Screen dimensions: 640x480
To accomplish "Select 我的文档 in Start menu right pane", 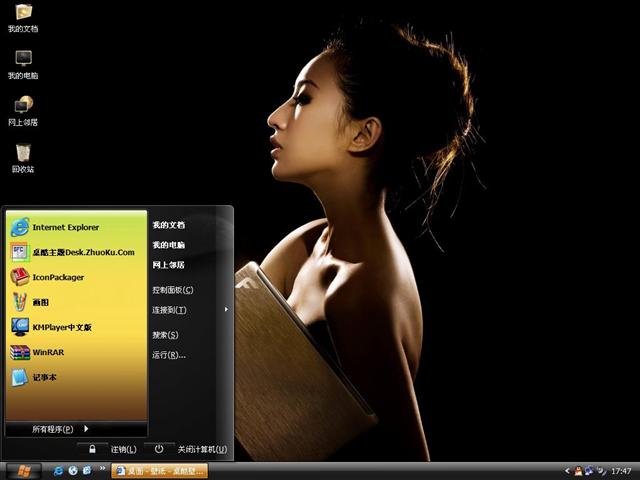I will [x=169, y=225].
